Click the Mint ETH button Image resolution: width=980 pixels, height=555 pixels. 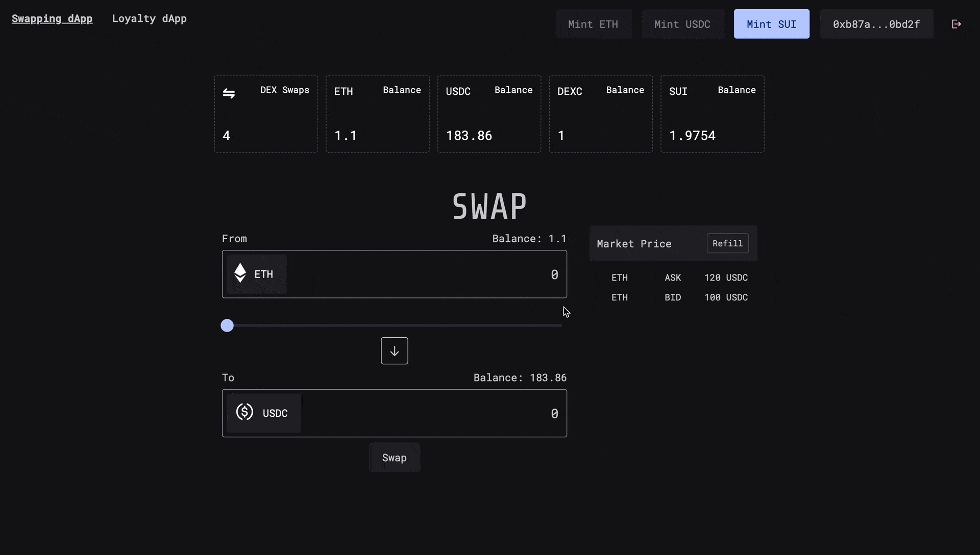593,23
